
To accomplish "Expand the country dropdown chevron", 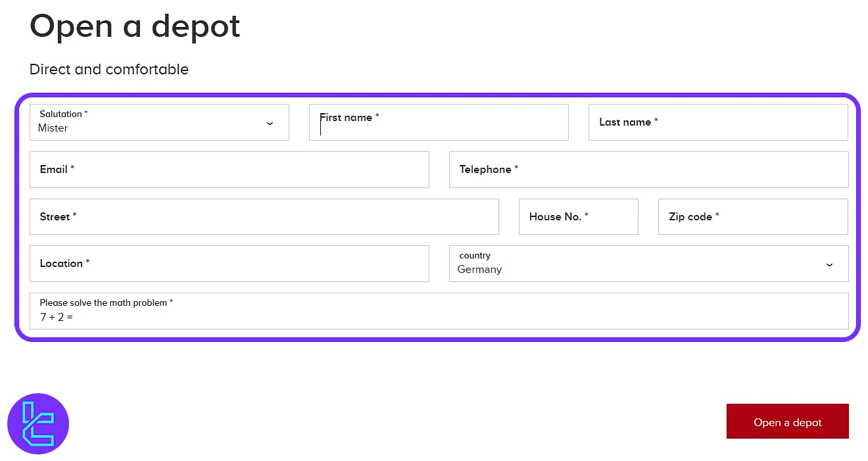I will (829, 264).
